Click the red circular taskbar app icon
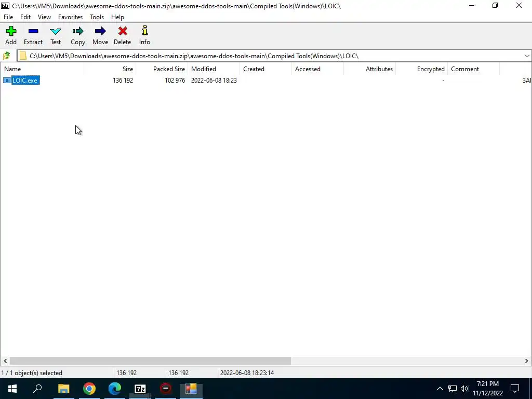The image size is (532, 399). tap(166, 389)
